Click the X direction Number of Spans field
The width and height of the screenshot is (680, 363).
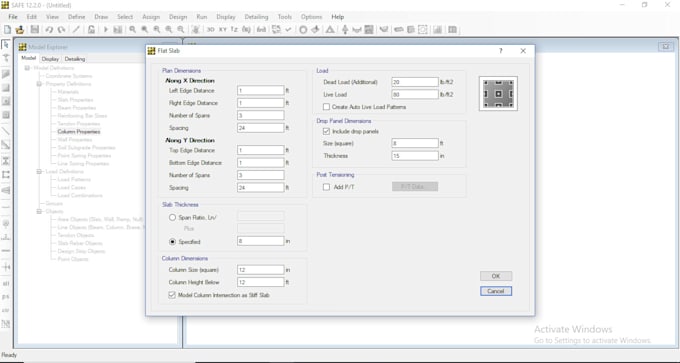(261, 115)
